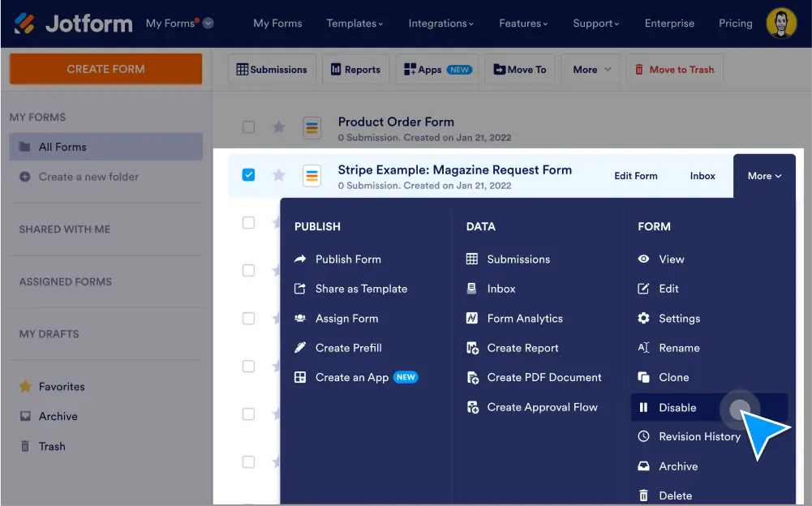Image resolution: width=812 pixels, height=506 pixels.
Task: Open the user profile avatar
Action: coord(781,24)
